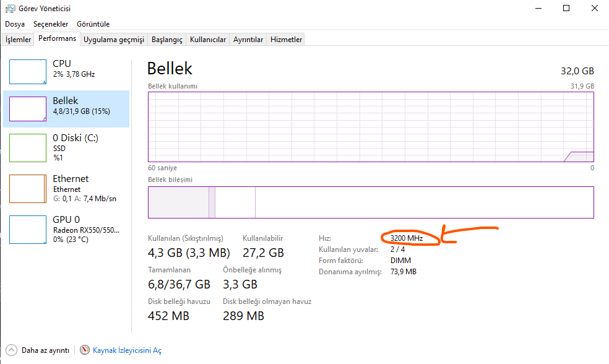
Task: Click the Bellek kullanımı usage graph
Action: point(371,127)
